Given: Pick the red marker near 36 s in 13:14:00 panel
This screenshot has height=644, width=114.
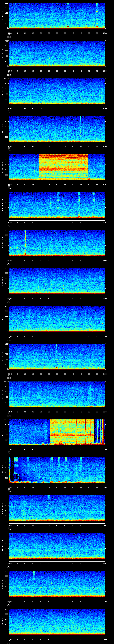Looking at the screenshot, I should [x=68, y=27].
